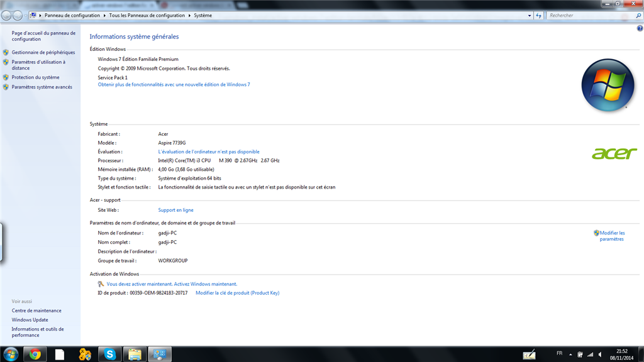
Task: Go forward with the navigation arrow
Action: point(17,16)
